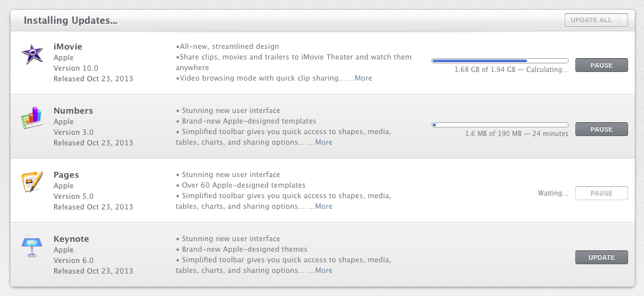Click the Version 3.0 text
Screen dimensions: 644x296
[x=73, y=132]
